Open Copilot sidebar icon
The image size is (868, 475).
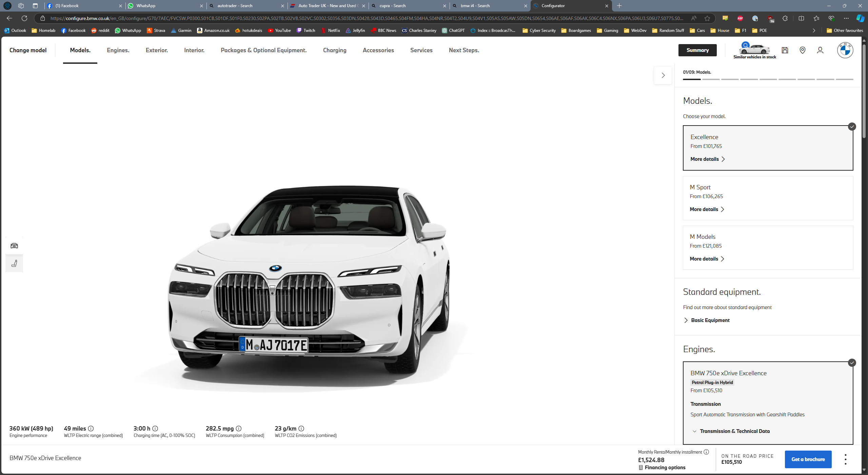pos(860,18)
